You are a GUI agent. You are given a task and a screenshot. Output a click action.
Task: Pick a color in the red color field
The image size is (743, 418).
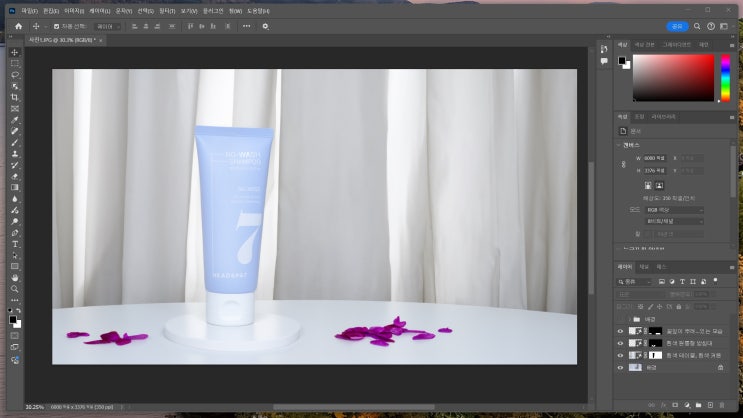(673, 78)
